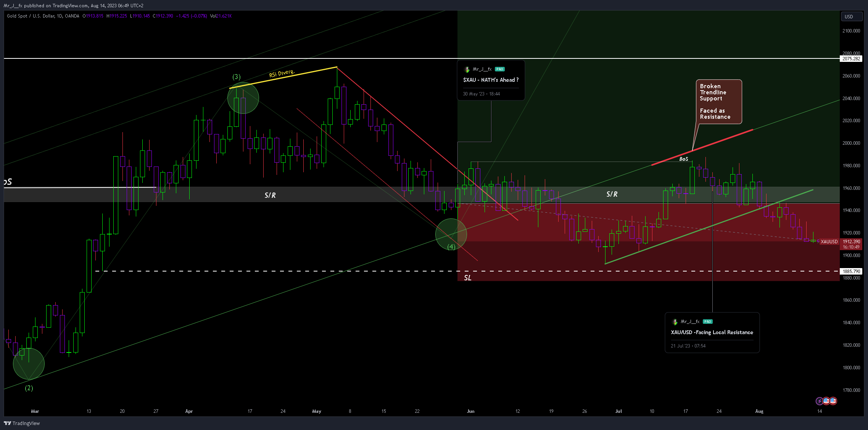Click the XAUUSD symbol tag on price axis

(829, 242)
